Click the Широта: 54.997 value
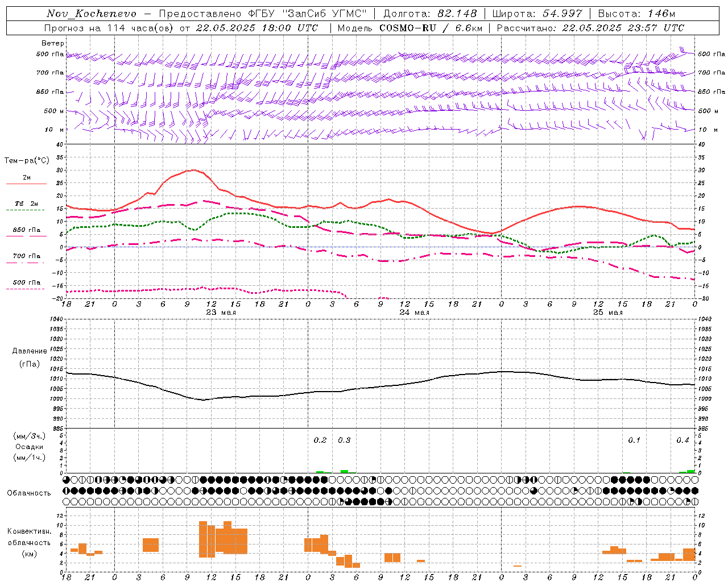 point(537,14)
